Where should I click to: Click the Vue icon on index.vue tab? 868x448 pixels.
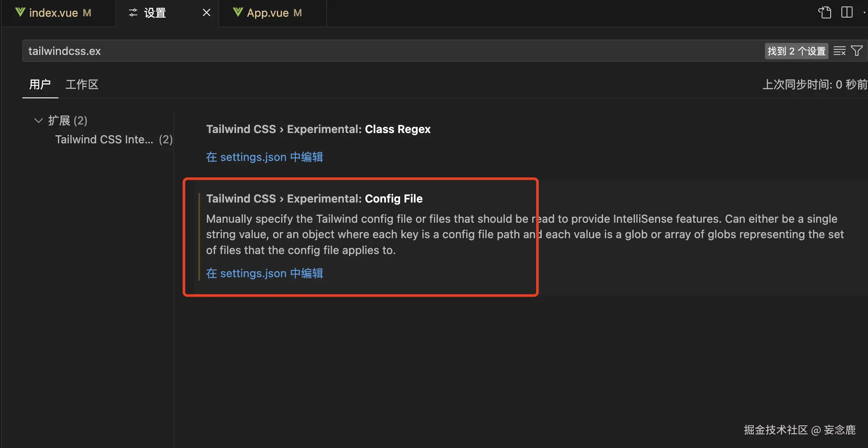20,12
